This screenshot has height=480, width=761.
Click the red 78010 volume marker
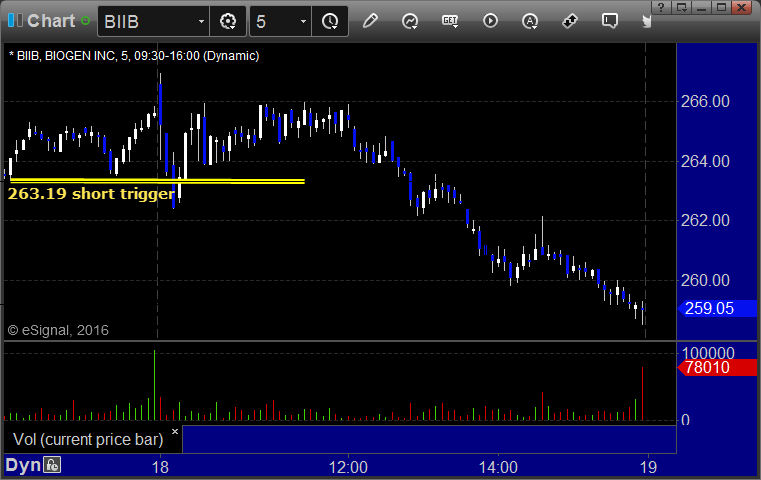point(717,367)
